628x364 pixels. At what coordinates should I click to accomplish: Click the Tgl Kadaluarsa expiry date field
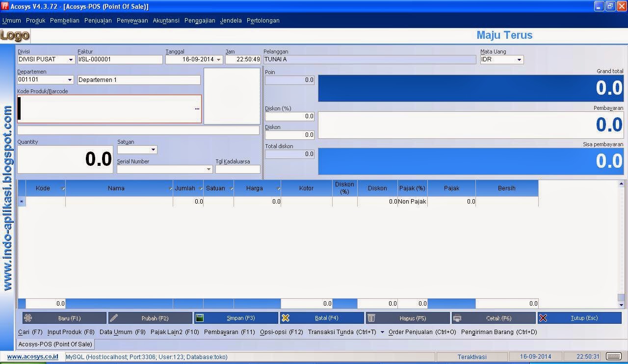point(238,169)
